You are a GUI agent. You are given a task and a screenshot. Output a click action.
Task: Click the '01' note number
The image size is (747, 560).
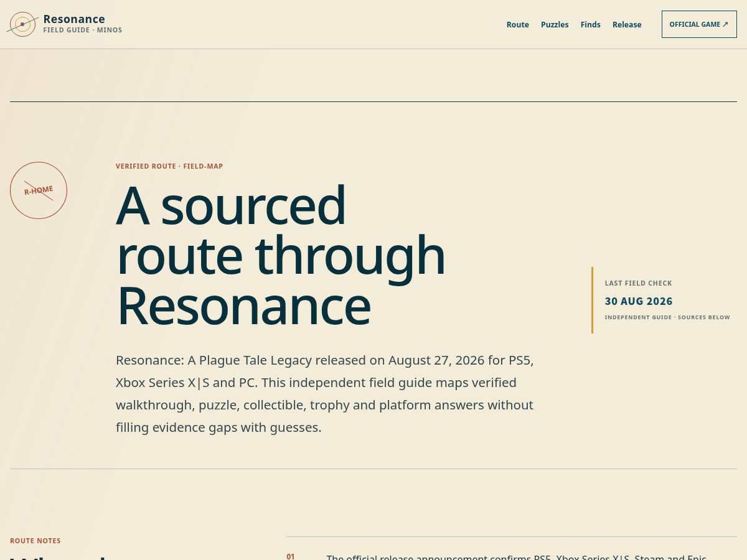[291, 556]
